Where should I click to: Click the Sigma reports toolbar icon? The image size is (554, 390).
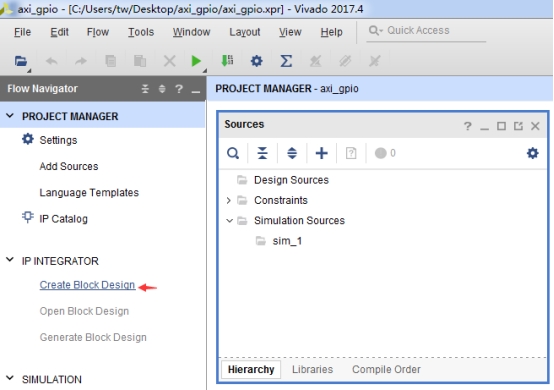pyautogui.click(x=286, y=61)
